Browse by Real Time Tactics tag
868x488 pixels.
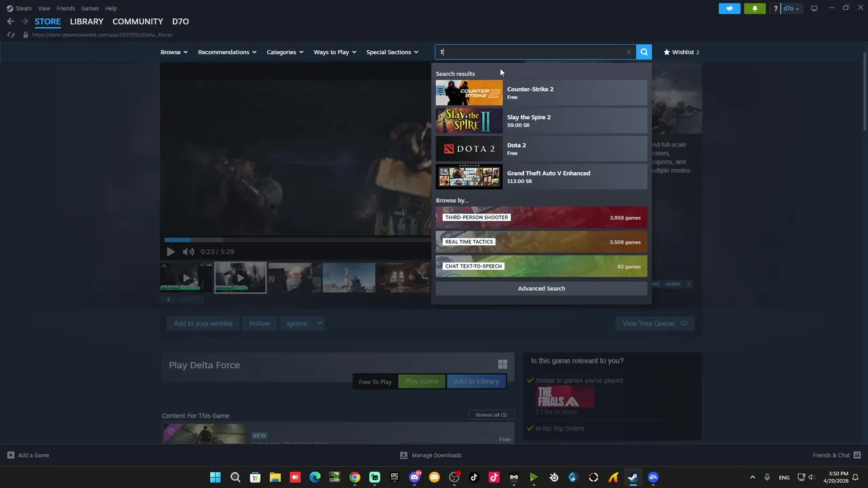[x=541, y=242]
